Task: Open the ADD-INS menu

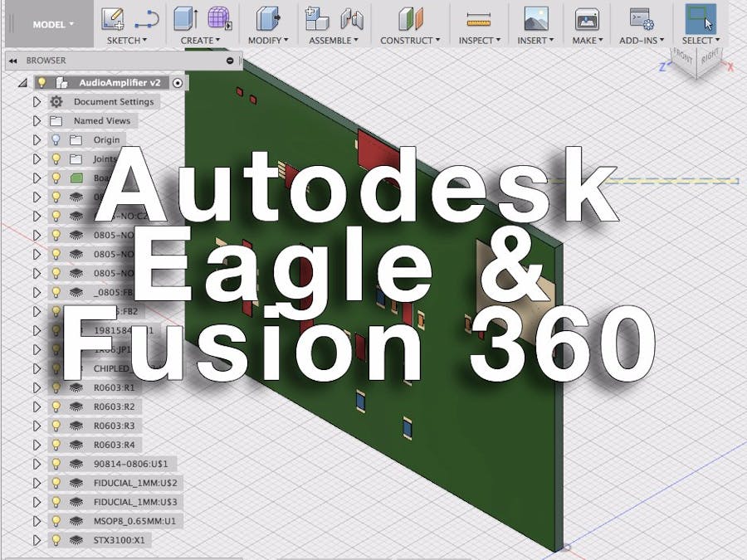Action: pyautogui.click(x=642, y=41)
